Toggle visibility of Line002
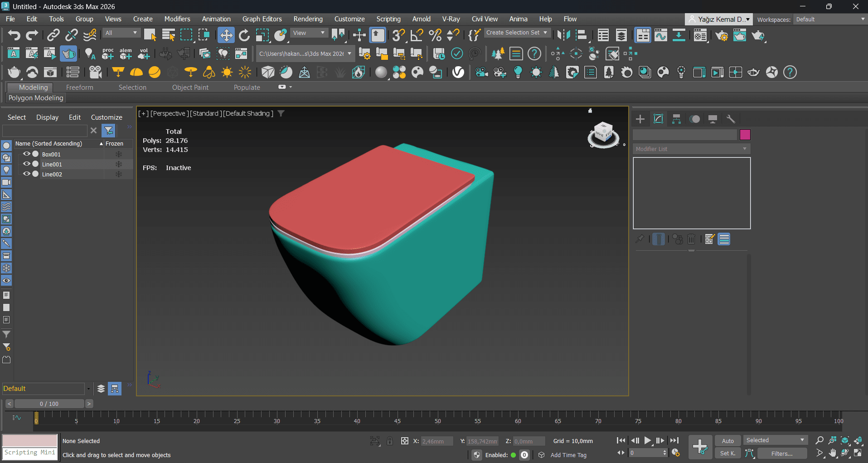The width and height of the screenshot is (868, 463). pyautogui.click(x=27, y=174)
